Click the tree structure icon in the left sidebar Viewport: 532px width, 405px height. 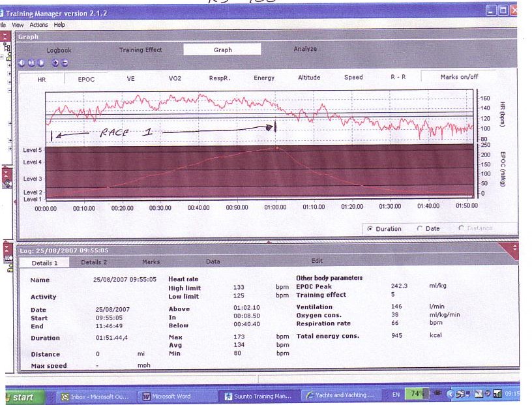pyautogui.click(x=7, y=48)
